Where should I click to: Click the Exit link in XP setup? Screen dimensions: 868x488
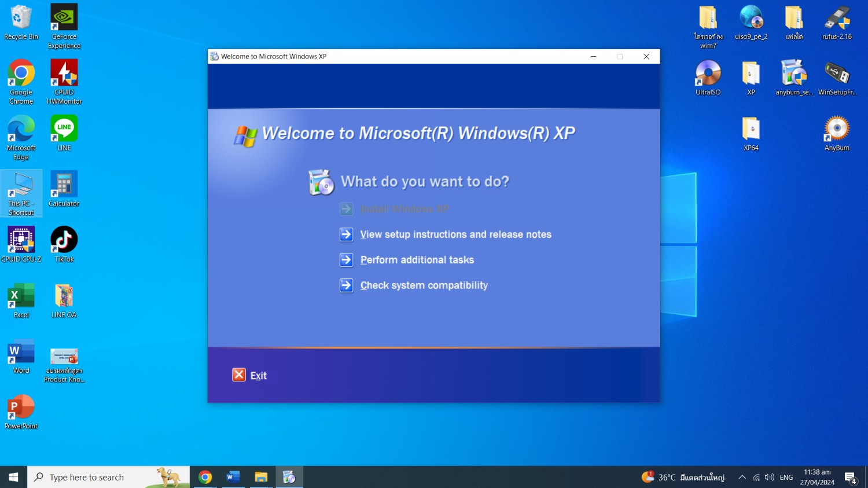[x=258, y=376]
